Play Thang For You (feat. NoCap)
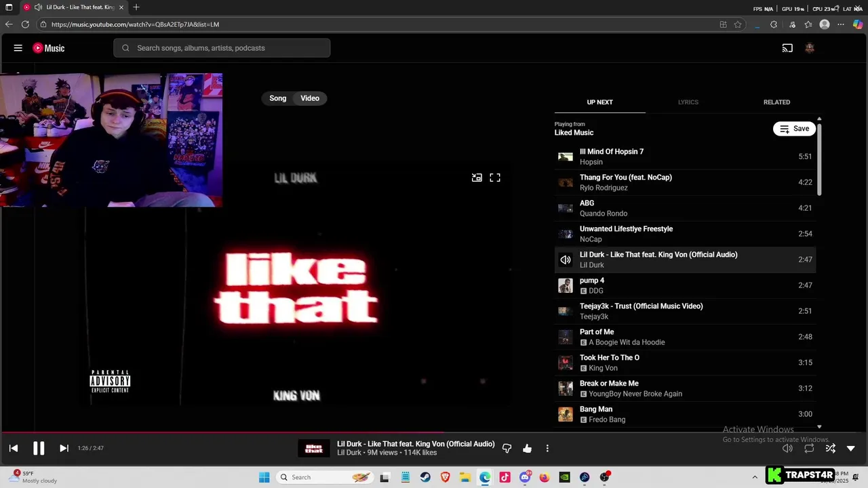The width and height of the screenshot is (868, 488). tap(685, 182)
